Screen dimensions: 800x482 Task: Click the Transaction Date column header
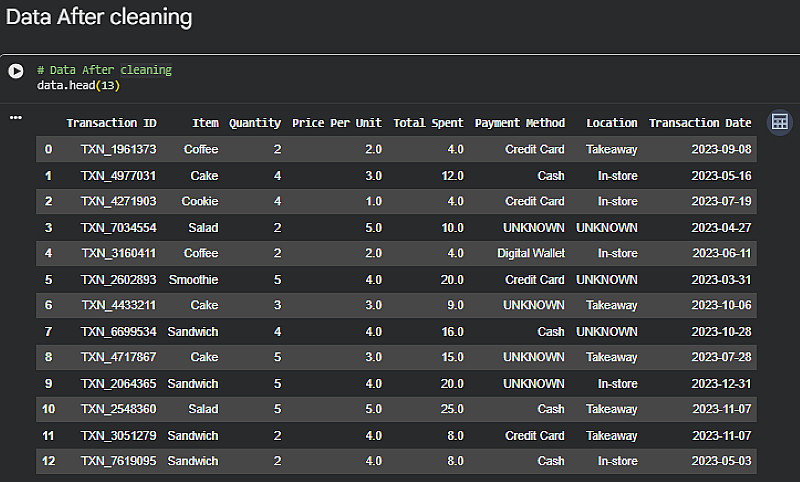(699, 123)
